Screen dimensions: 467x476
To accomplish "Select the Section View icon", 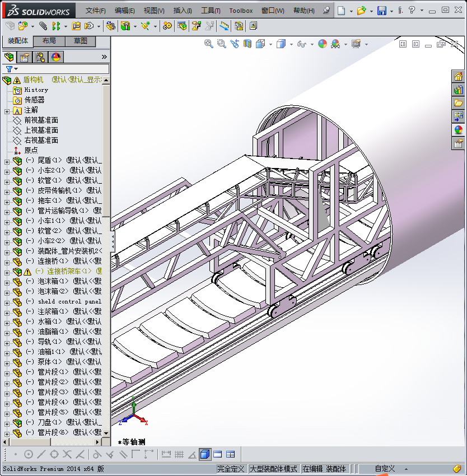I will [247, 44].
